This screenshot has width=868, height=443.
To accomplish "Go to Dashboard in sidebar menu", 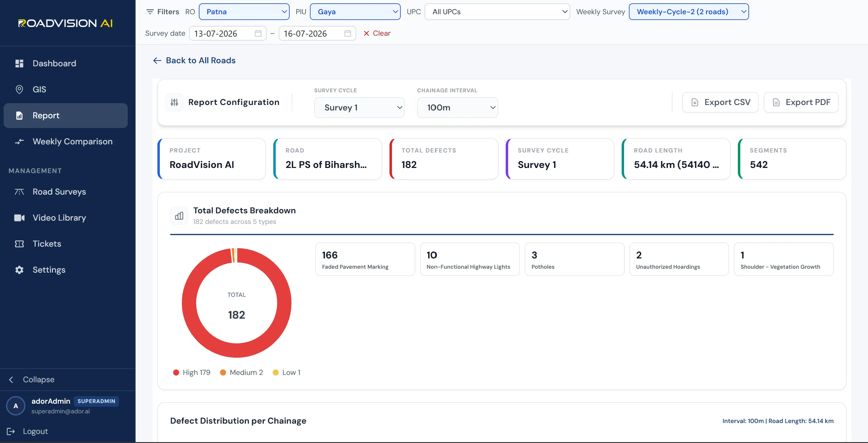I will tap(66, 63).
